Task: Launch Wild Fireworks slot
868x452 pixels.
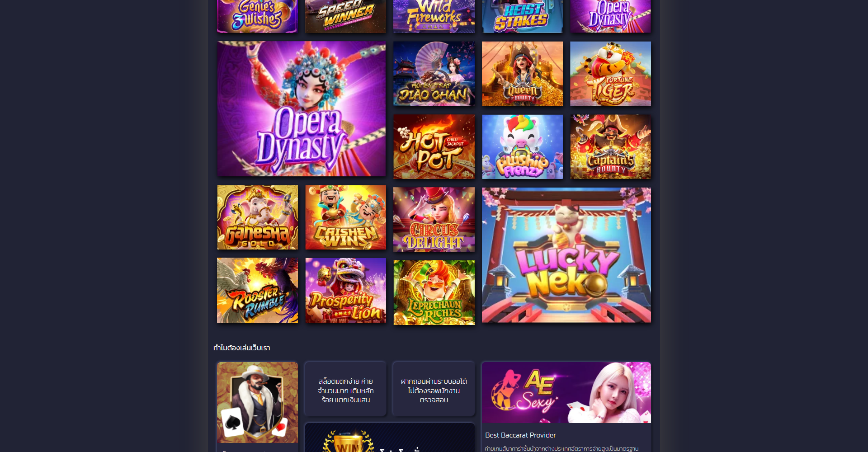Action: coord(434,16)
